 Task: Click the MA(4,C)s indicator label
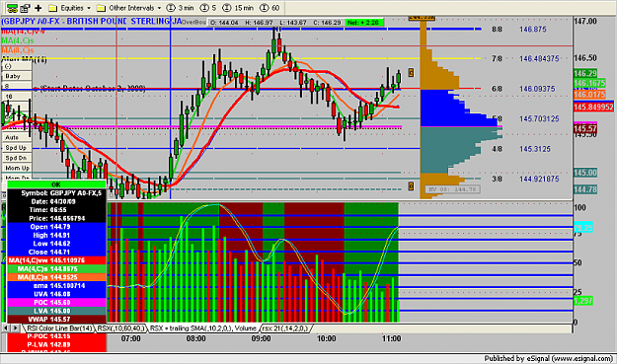(x=18, y=40)
